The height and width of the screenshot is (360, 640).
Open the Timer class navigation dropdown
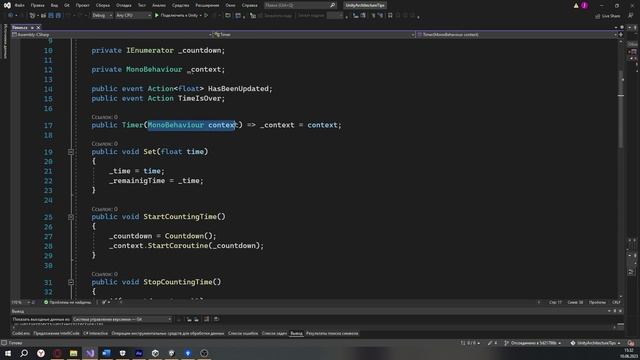(313, 35)
